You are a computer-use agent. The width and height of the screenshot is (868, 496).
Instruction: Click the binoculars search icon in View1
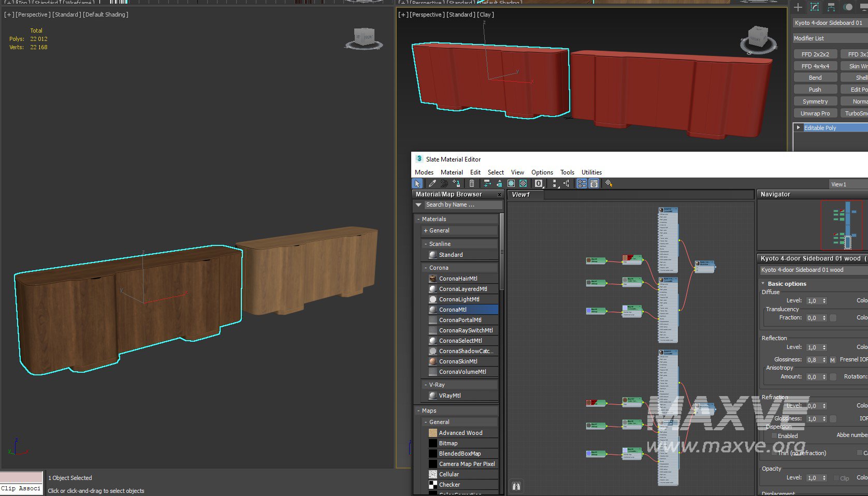point(516,486)
